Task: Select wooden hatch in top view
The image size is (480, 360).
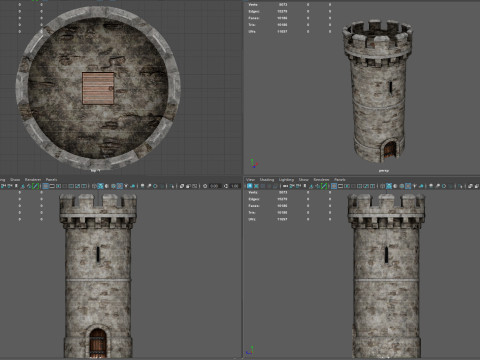Action: pyautogui.click(x=98, y=88)
